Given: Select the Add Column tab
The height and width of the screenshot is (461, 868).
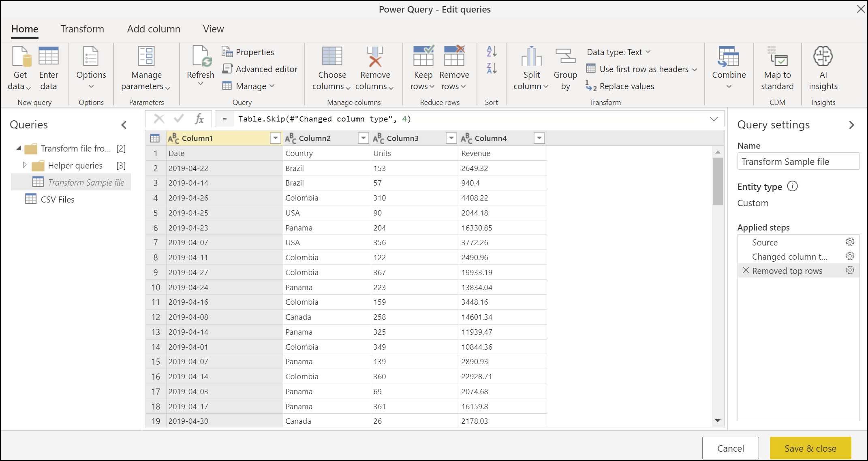Looking at the screenshot, I should (153, 28).
